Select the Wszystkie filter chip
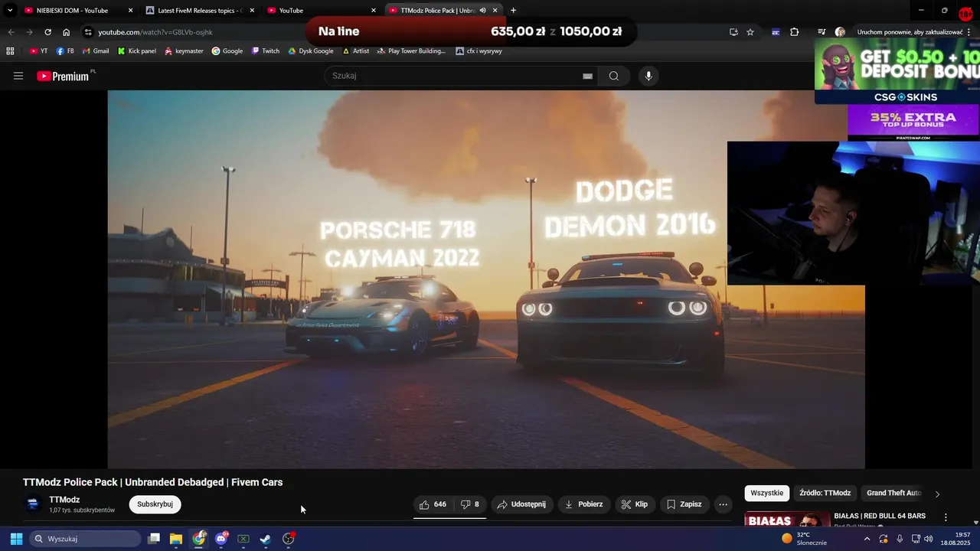The height and width of the screenshot is (551, 980). click(766, 494)
